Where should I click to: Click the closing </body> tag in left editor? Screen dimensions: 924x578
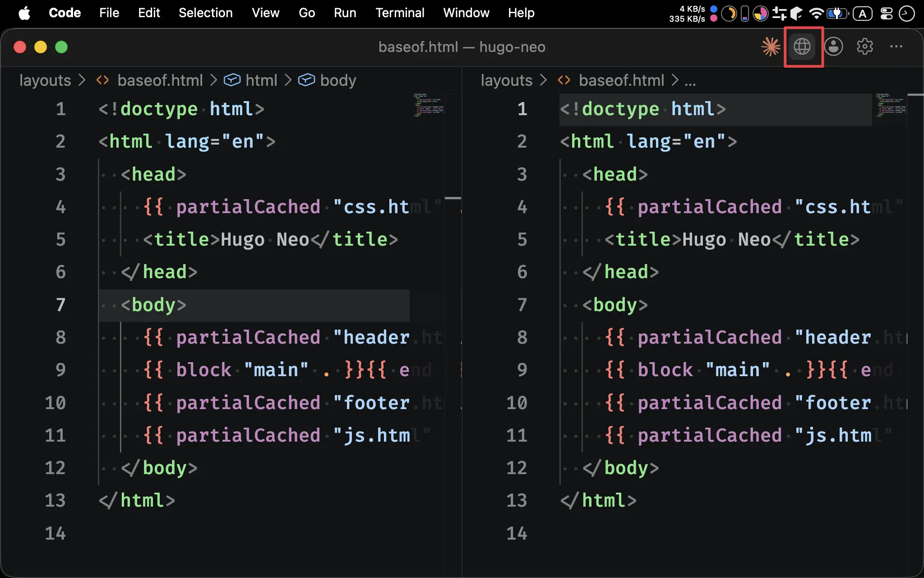(x=159, y=468)
